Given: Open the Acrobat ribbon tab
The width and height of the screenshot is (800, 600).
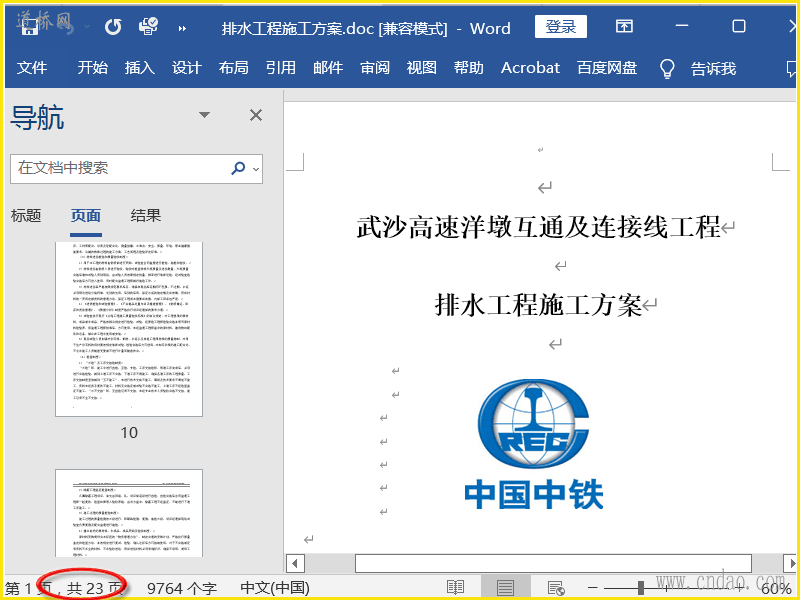Looking at the screenshot, I should [530, 68].
